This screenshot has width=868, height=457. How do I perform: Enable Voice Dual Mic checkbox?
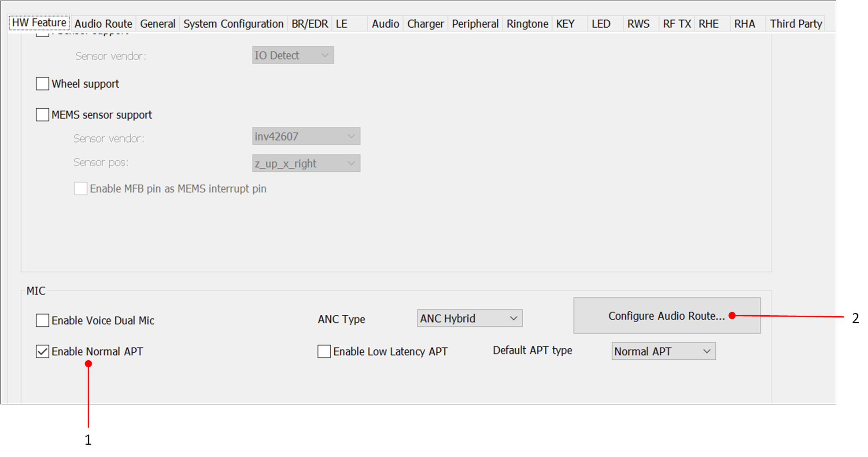click(43, 321)
